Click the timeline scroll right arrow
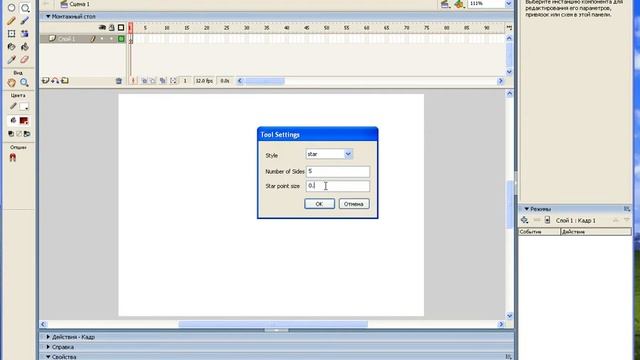This screenshot has width=640, height=360. pos(500,81)
